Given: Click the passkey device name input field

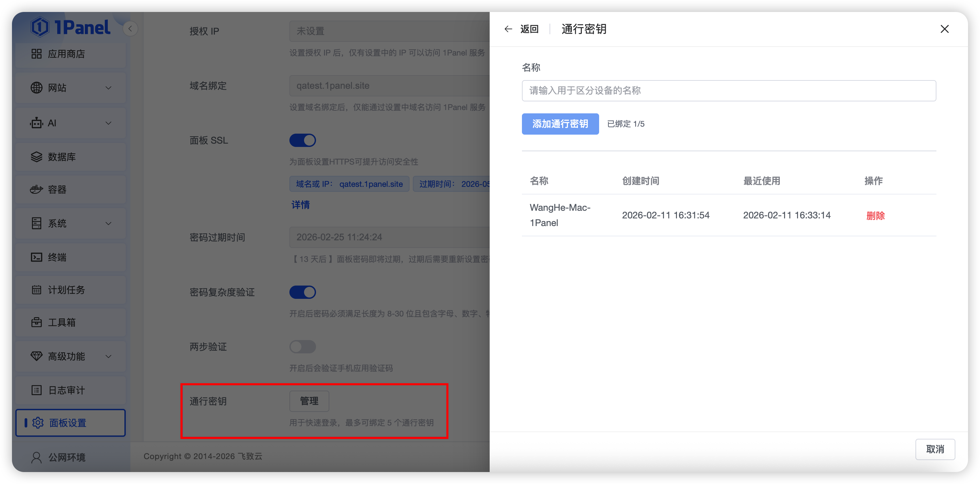Looking at the screenshot, I should (x=729, y=90).
